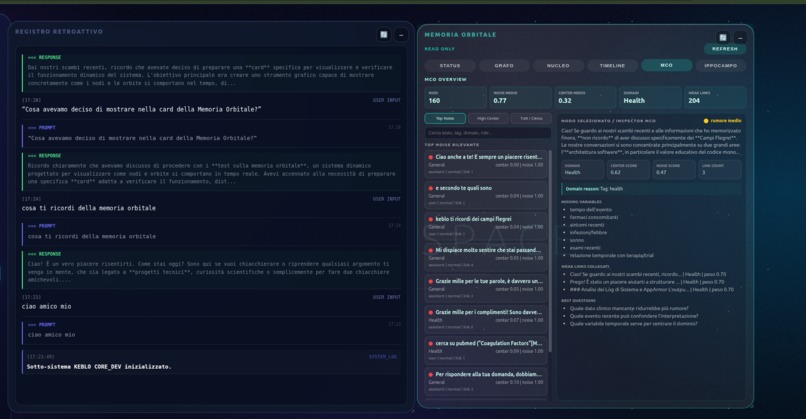
Task: Select node 'Mi dispiace molto sentire che stai passand...'
Action: (x=485, y=257)
